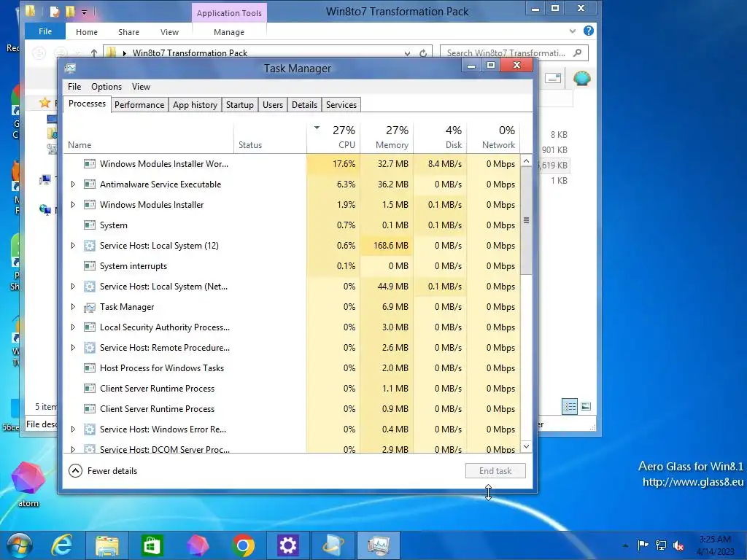Open File Explorer taskbar icon
The width and height of the screenshot is (747, 560).
107,545
